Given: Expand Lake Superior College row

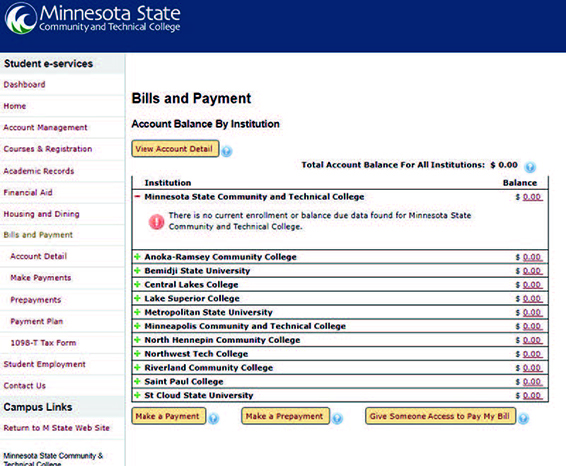Looking at the screenshot, I should click(137, 298).
